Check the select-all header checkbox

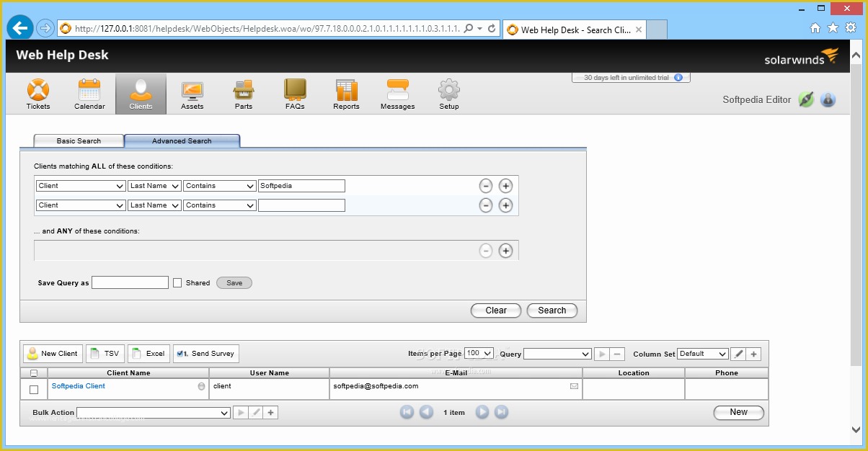[33, 373]
